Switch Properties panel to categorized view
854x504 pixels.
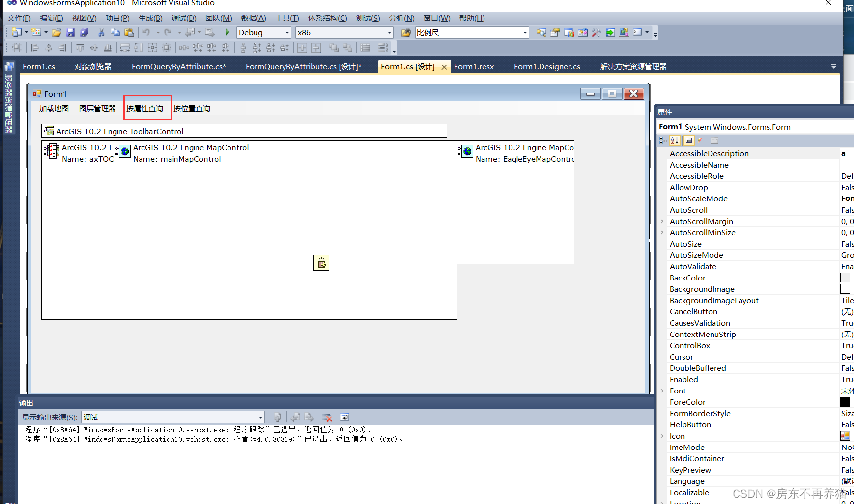click(663, 140)
